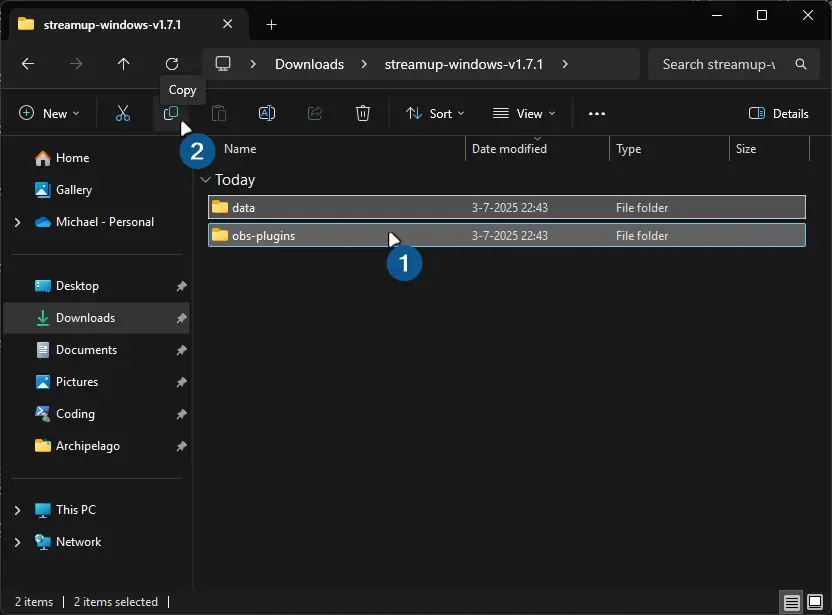Click Downloads in the address breadcrumb
This screenshot has width=832, height=615.
point(309,64)
